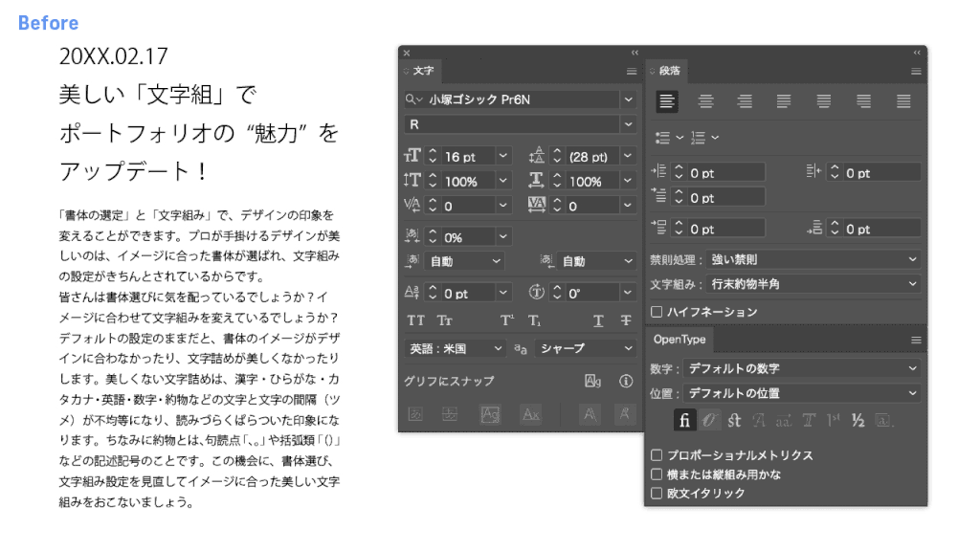The height and width of the screenshot is (551, 980).
Task: Open 禁則処理 dropdown 強い禁則
Action: pos(813,259)
